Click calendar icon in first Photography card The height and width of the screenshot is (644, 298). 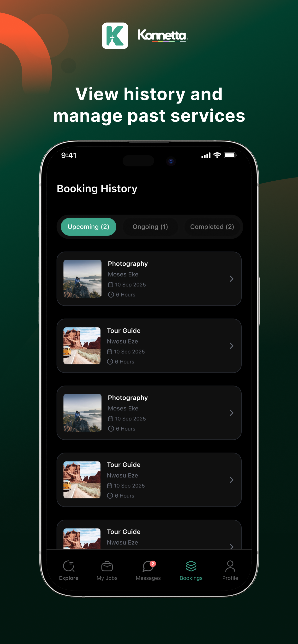click(x=110, y=284)
